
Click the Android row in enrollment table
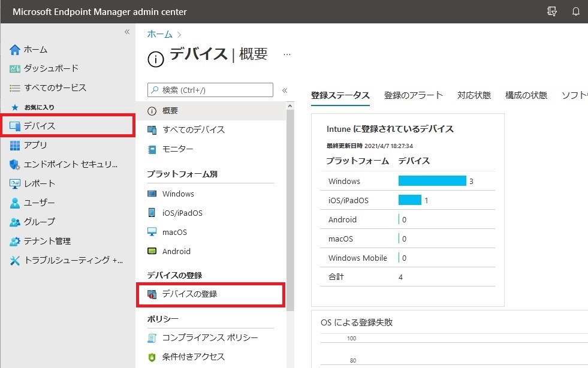click(x=408, y=219)
